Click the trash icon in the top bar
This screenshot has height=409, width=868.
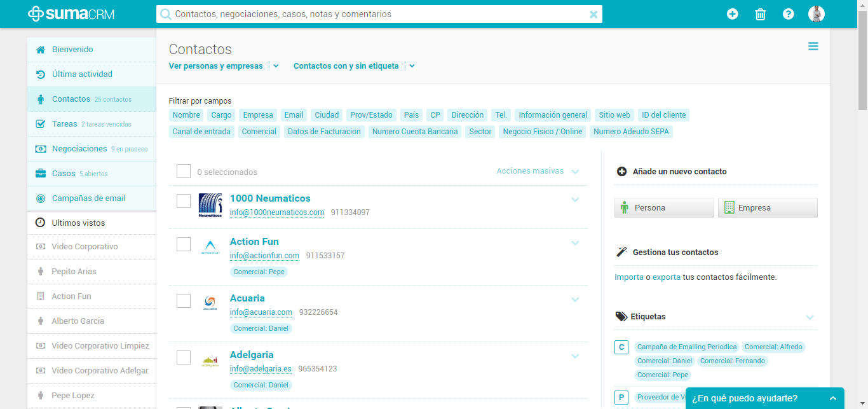click(760, 13)
